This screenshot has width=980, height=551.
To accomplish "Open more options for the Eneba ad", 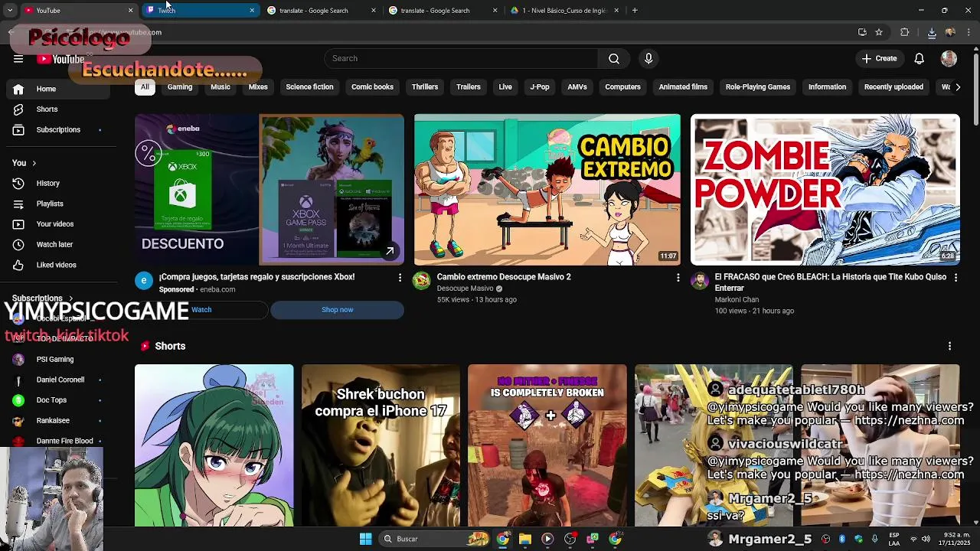I will 400,278.
